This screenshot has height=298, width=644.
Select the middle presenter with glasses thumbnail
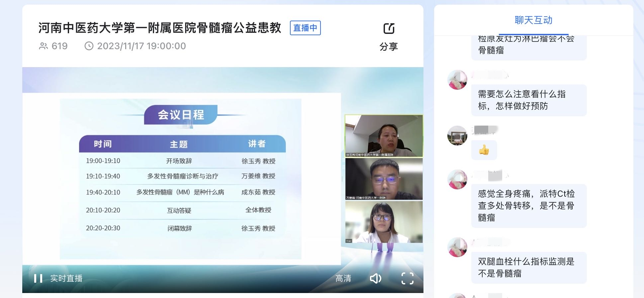click(384, 179)
